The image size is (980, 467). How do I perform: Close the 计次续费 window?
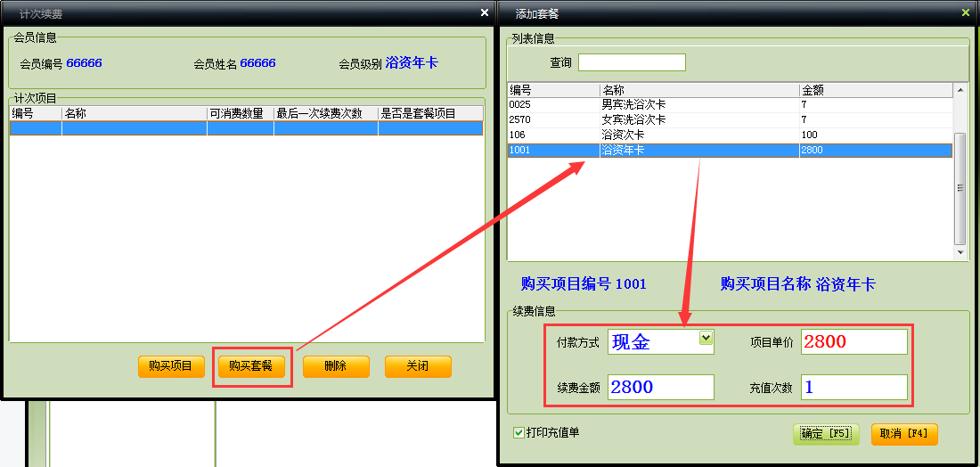click(485, 12)
